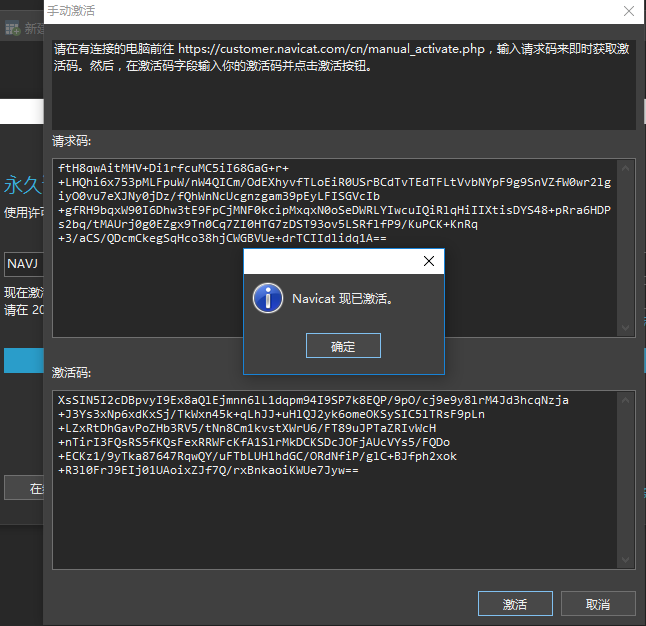The width and height of the screenshot is (646, 626).
Task: Click the 请求码 label
Action: [71, 141]
